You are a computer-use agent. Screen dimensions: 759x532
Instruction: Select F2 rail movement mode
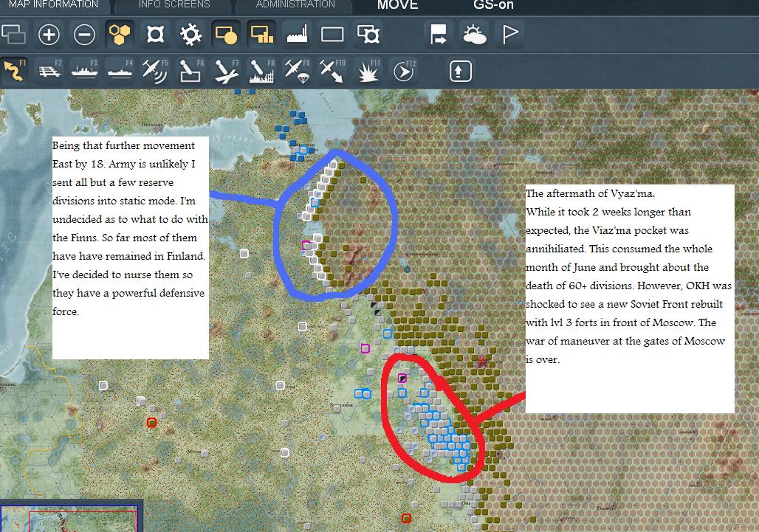point(49,71)
